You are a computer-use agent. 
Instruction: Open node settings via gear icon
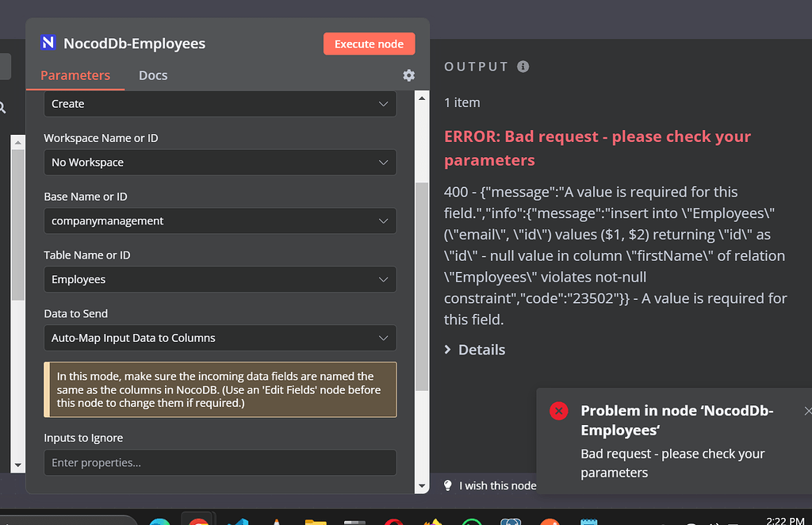tap(408, 75)
